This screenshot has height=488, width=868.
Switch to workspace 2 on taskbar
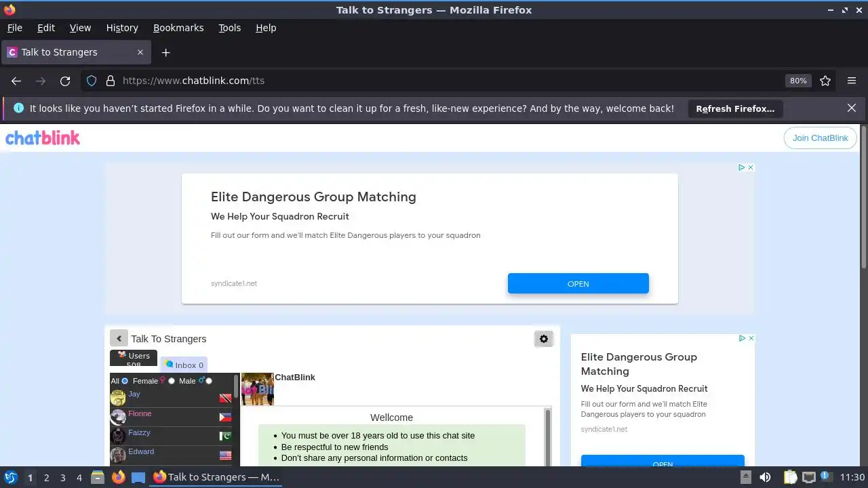(x=46, y=477)
